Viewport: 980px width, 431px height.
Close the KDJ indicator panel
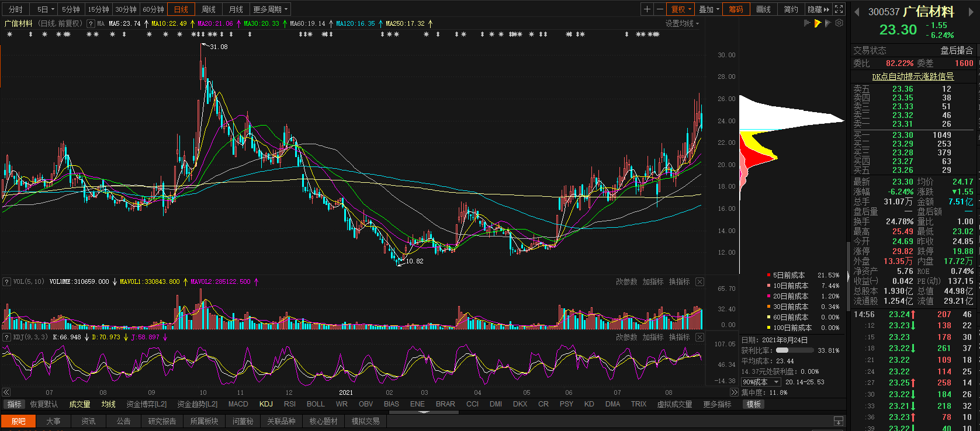[699, 337]
